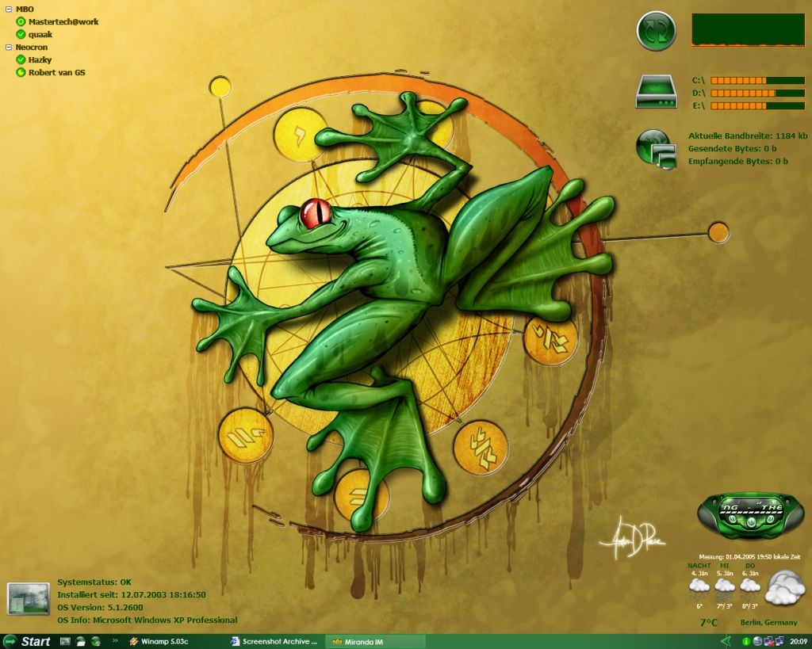Image resolution: width=812 pixels, height=649 pixels.
Task: Click the Messung timestamp text
Action: coord(749,557)
